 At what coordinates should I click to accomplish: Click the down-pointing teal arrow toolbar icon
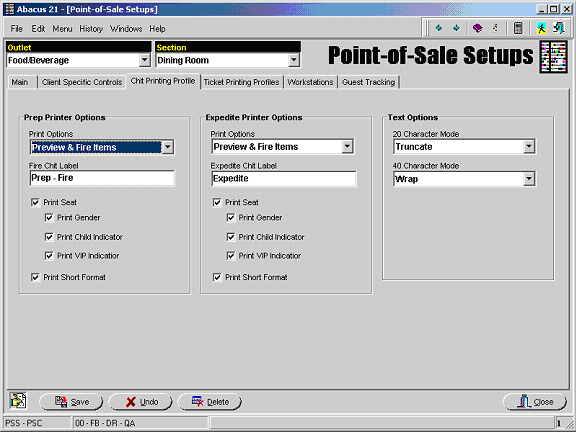pos(456,28)
